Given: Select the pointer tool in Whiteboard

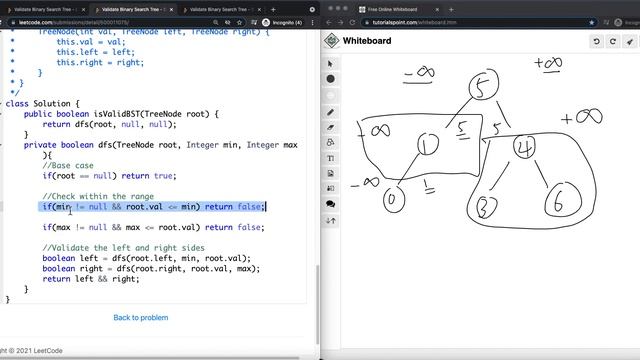Looking at the screenshot, I should (x=330, y=64).
